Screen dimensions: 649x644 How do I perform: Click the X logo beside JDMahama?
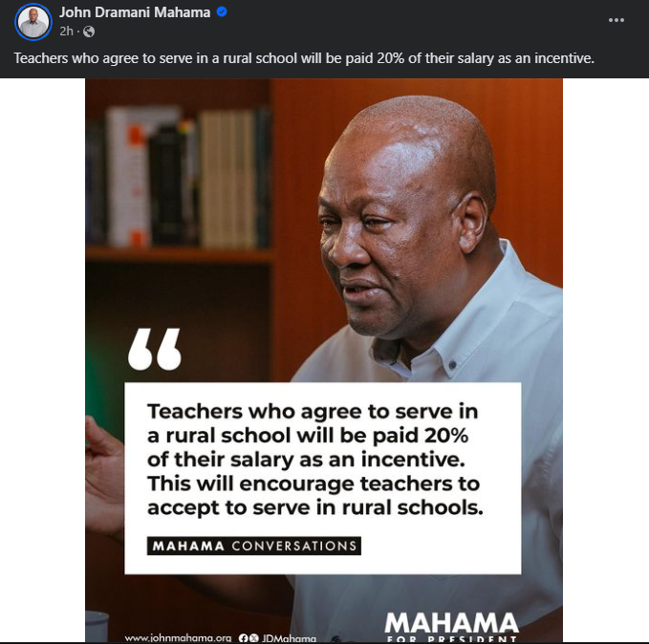coord(253,638)
